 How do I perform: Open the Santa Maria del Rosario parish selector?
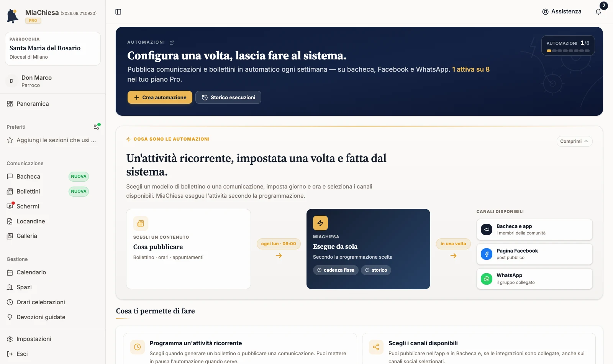pos(53,49)
